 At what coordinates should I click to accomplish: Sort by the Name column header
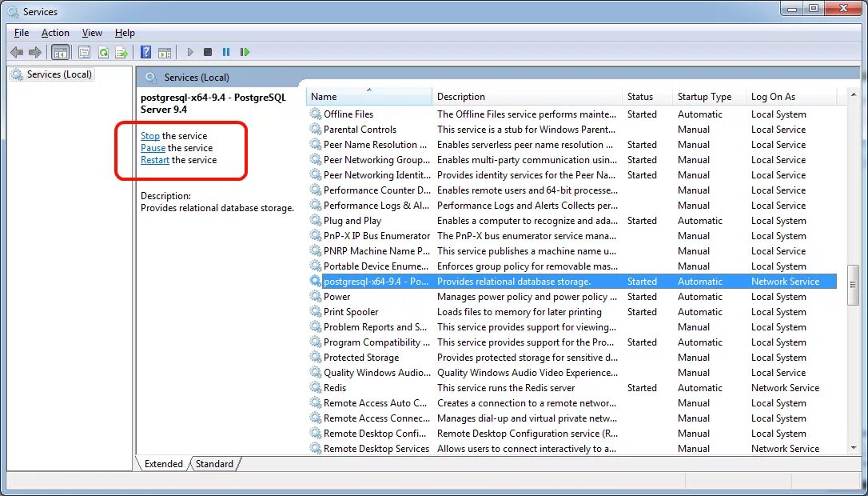tap(369, 97)
